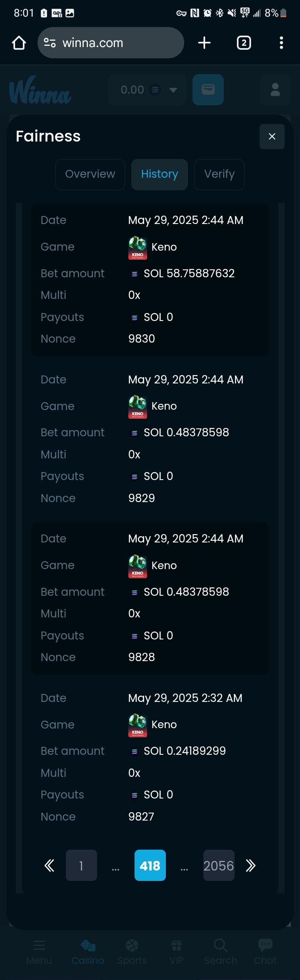Close the Fairness dialog

click(272, 137)
